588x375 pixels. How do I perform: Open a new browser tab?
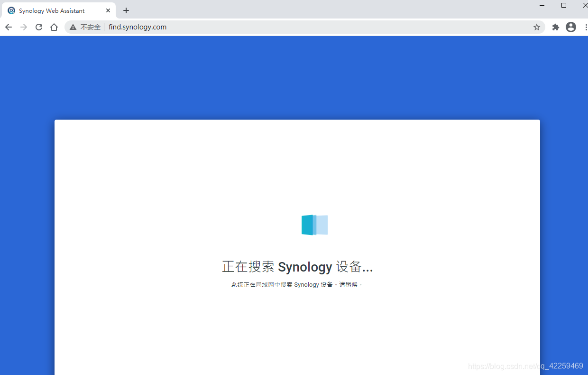[126, 10]
